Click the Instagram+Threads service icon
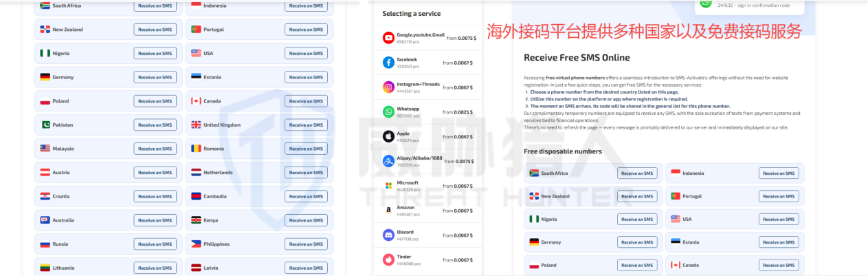 tap(388, 87)
